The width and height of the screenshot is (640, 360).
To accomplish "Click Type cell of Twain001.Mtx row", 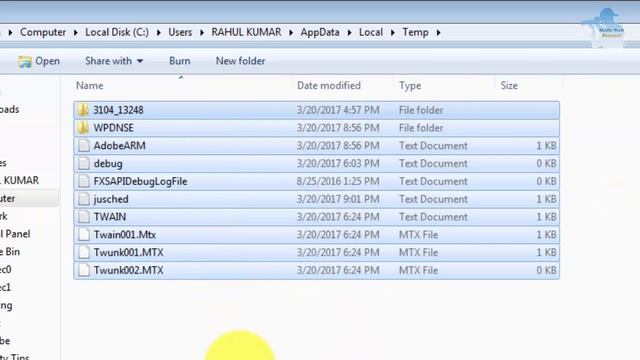I will pos(418,235).
